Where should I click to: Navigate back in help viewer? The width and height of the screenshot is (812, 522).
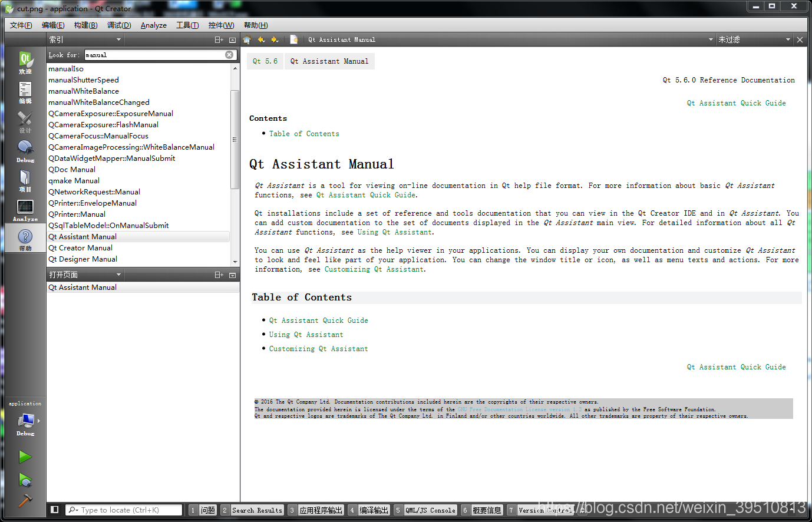point(261,39)
